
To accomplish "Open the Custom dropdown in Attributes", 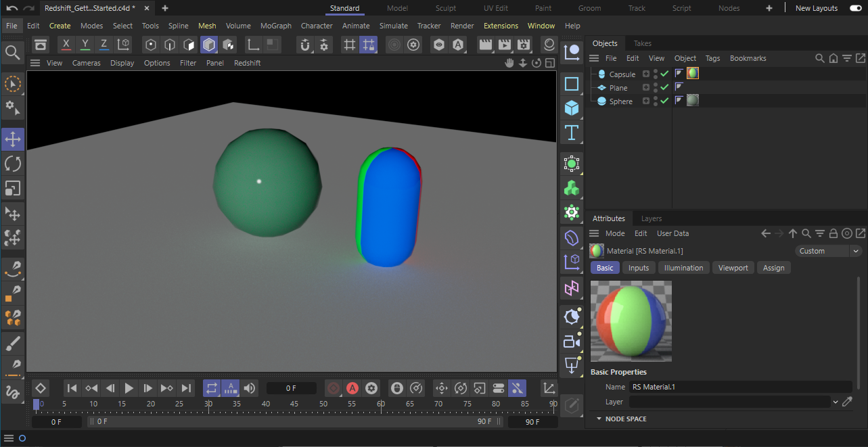I will click(x=828, y=251).
